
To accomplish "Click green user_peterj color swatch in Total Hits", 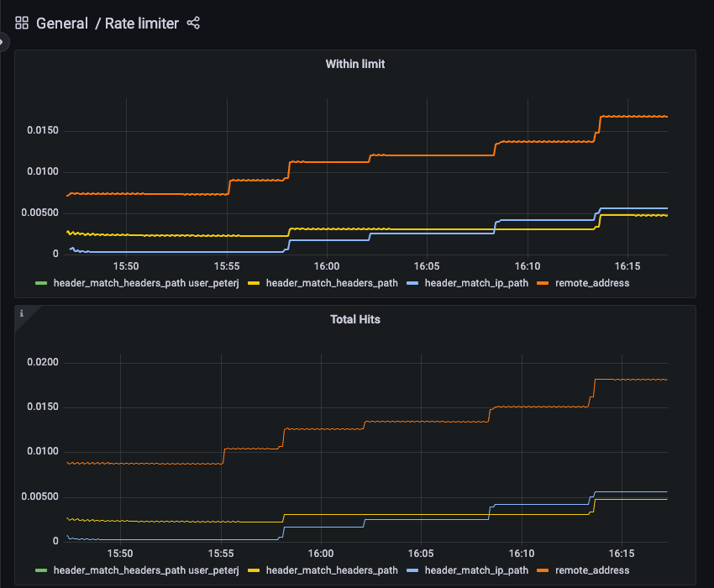I will [x=41, y=571].
